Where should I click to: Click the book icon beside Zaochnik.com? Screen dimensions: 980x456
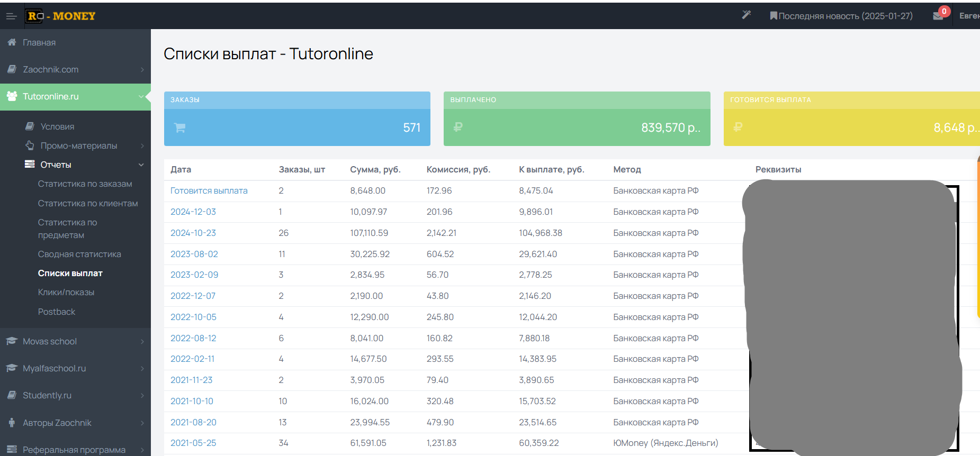point(12,69)
